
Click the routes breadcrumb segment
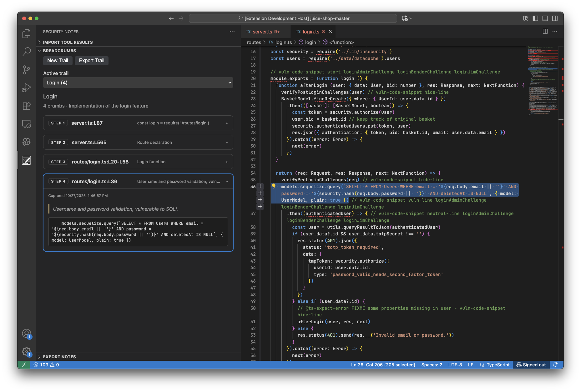coord(254,42)
